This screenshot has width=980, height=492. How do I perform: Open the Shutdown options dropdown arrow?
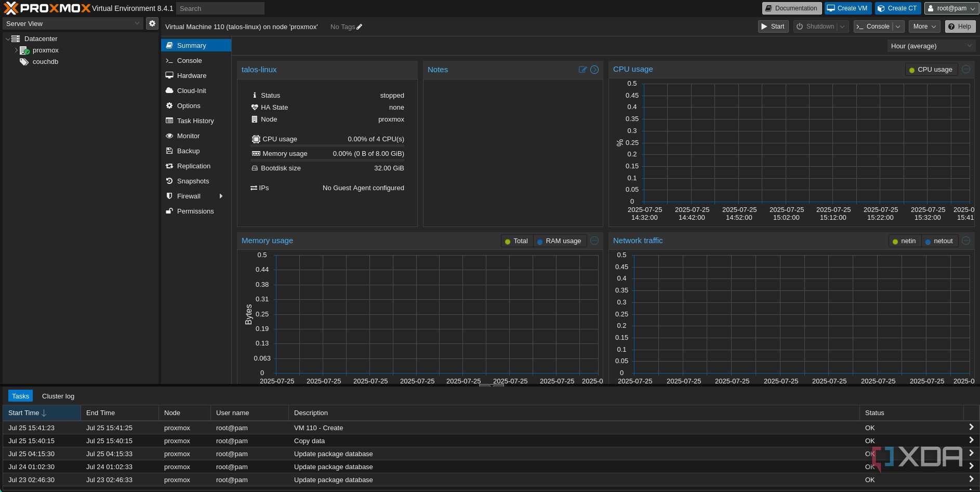tap(842, 26)
